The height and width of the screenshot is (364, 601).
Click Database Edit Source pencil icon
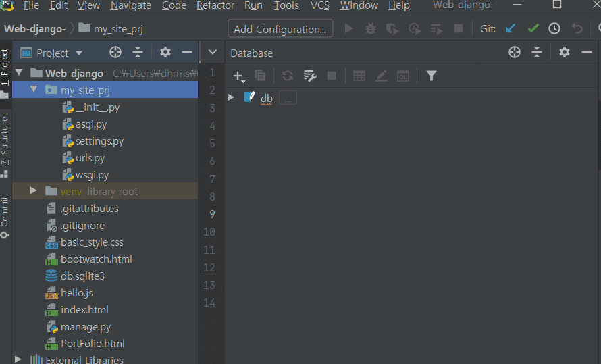click(x=381, y=76)
